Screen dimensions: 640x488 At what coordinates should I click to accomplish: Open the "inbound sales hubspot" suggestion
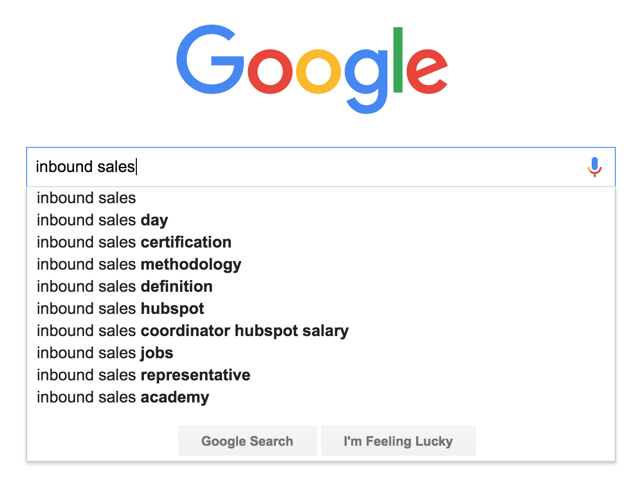tap(120, 309)
